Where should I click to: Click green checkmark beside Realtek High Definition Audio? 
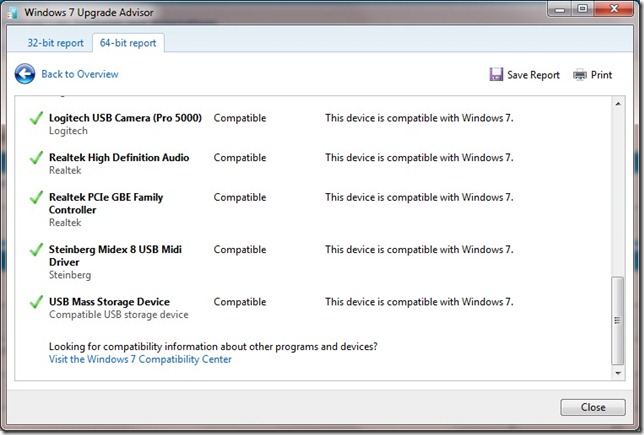click(37, 159)
